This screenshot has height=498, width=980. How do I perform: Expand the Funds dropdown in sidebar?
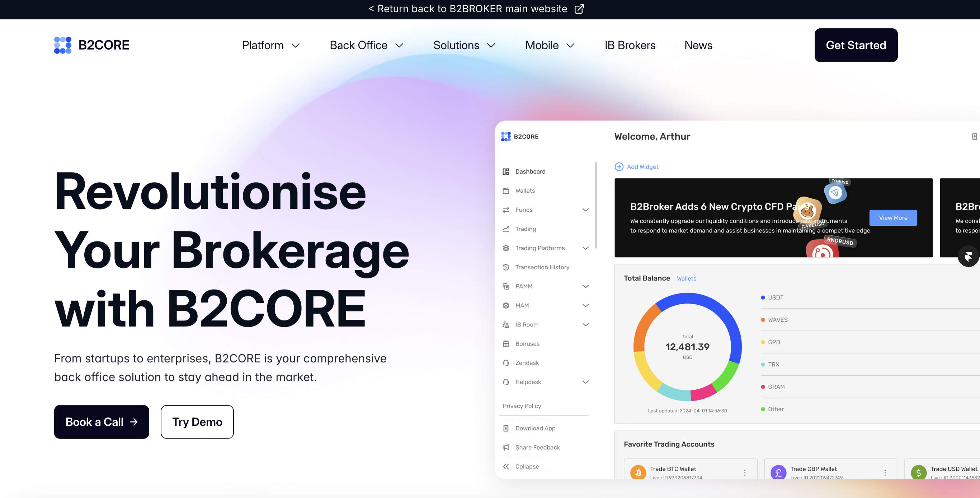585,210
